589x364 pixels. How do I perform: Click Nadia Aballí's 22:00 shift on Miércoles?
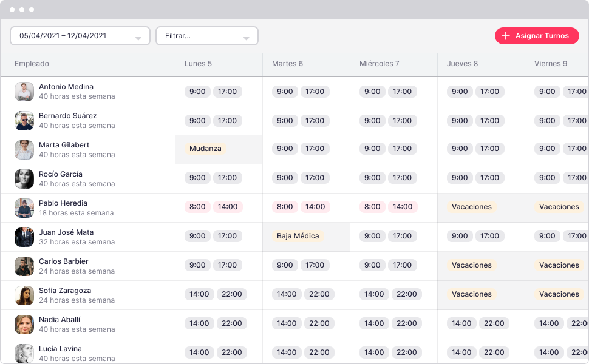[407, 323]
